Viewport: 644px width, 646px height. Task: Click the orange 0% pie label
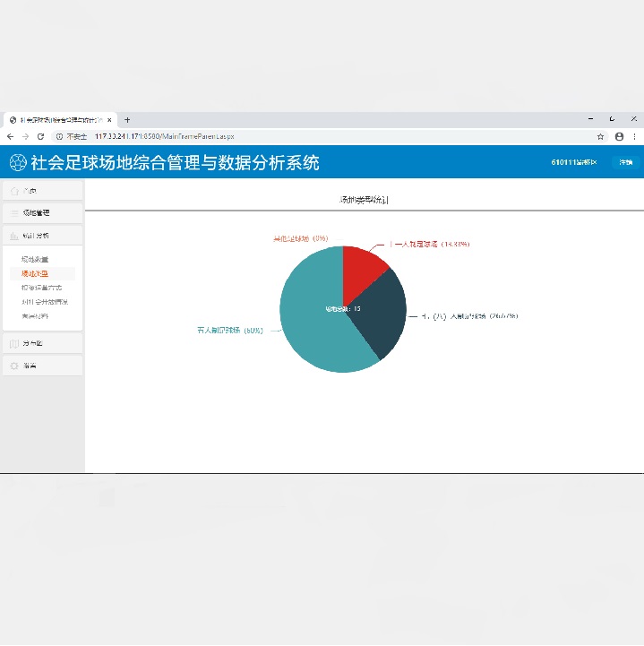pos(301,238)
